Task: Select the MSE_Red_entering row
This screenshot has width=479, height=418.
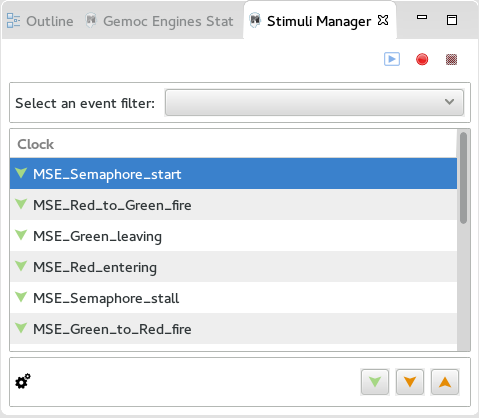Action: 233,267
